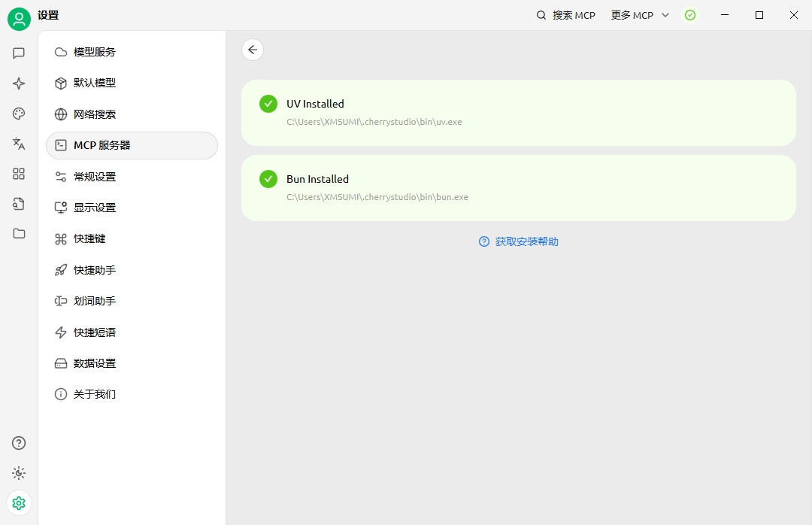Expand the 更多 MCP dropdown
Viewport: 812px width, 525px height.
640,16
